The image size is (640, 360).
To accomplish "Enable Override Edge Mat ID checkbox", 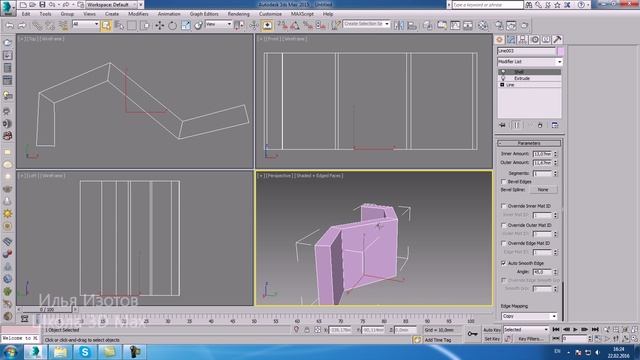I will [503, 243].
